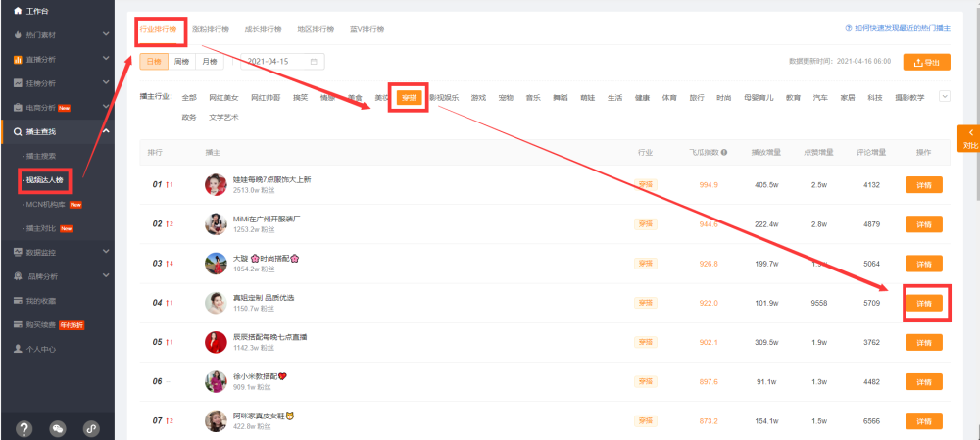This screenshot has width=980, height=440.
Task: Click the card icon beside 购买续费
Action: (18, 325)
